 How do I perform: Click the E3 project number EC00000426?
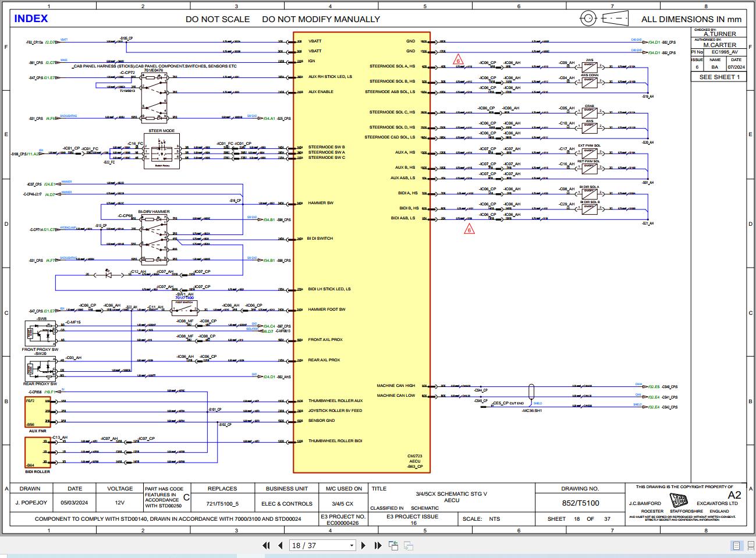tap(342, 523)
